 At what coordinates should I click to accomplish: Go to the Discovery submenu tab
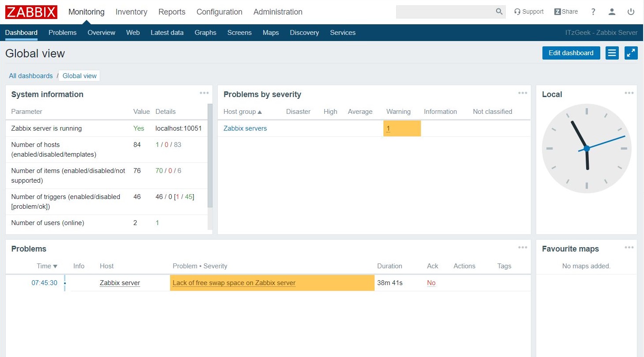click(304, 33)
